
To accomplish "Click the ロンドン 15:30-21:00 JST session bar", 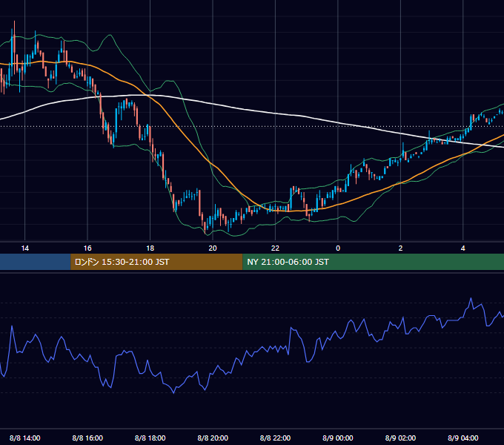I will click(156, 262).
